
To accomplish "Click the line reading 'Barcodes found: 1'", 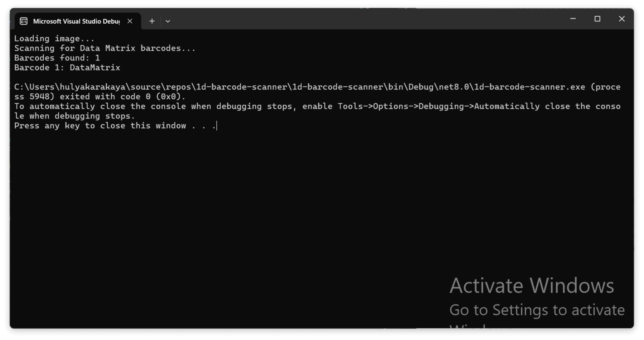I will [x=57, y=58].
